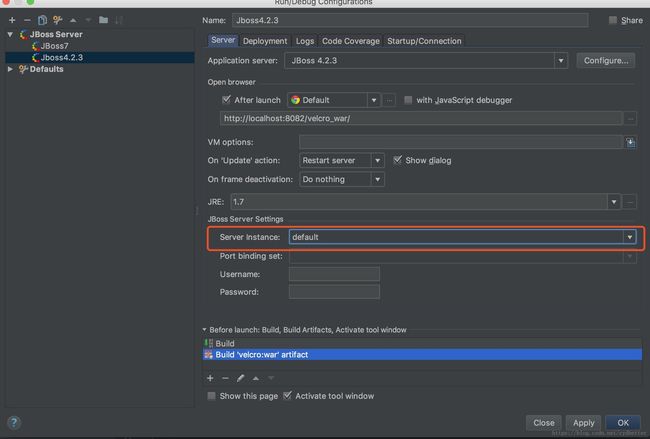The width and height of the screenshot is (650, 439).
Task: Switch to the Code Coverage tab
Action: (x=351, y=41)
